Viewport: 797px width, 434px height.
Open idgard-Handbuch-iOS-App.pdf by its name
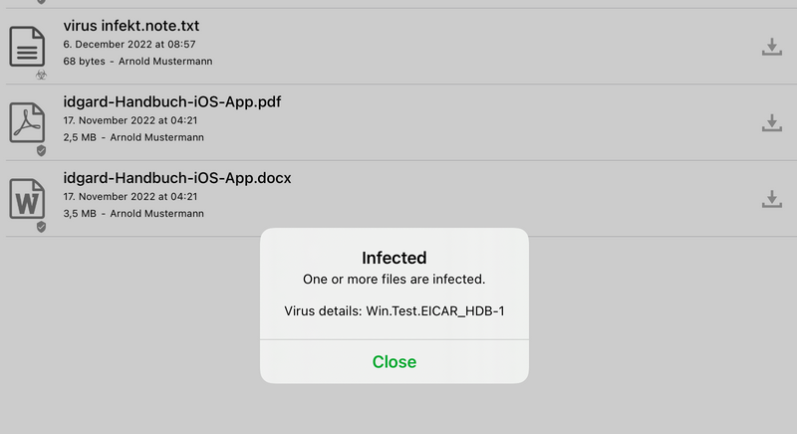tap(172, 102)
